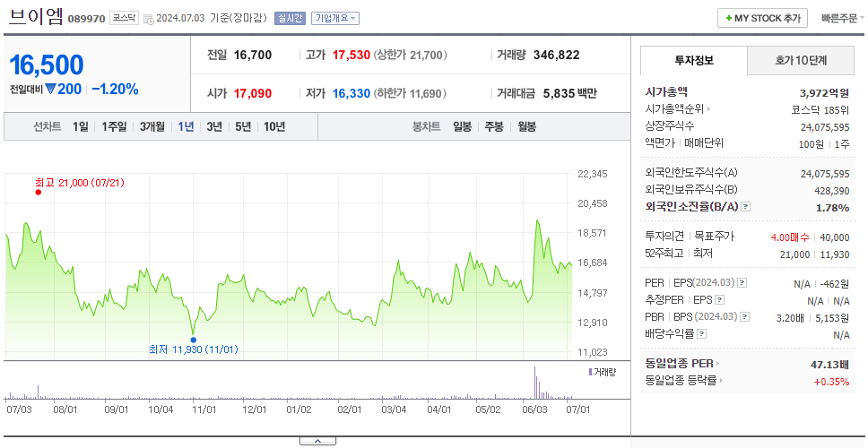The height and width of the screenshot is (448, 868).
Task: Select the 10년 line chart period
Action: [274, 126]
